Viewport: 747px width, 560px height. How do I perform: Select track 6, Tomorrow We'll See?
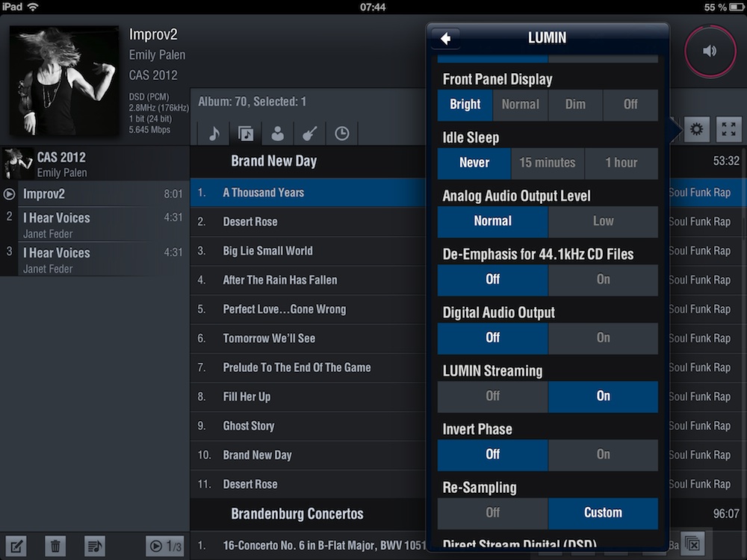(308, 338)
